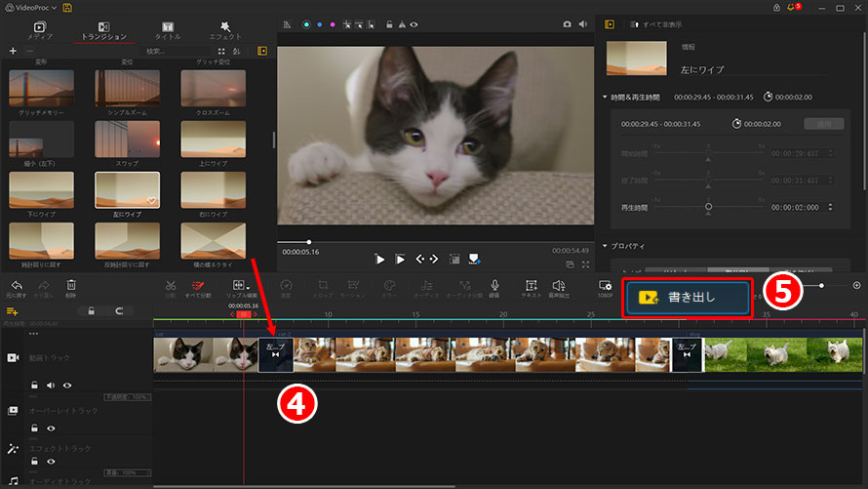
Task: Hide the オーバーレイトラック with eye icon
Action: [x=51, y=428]
